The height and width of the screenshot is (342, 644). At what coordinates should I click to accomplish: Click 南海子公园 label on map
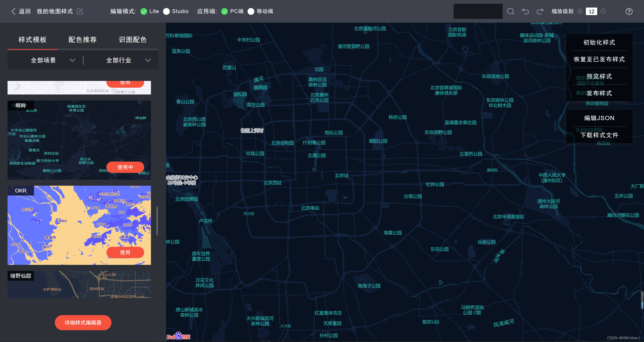coord(369,286)
